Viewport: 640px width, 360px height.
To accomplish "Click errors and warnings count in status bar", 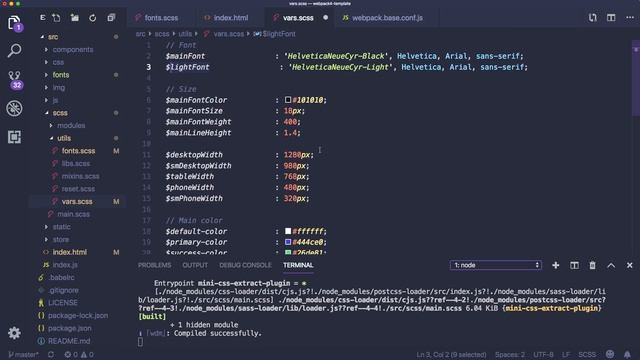I will click(x=79, y=355).
